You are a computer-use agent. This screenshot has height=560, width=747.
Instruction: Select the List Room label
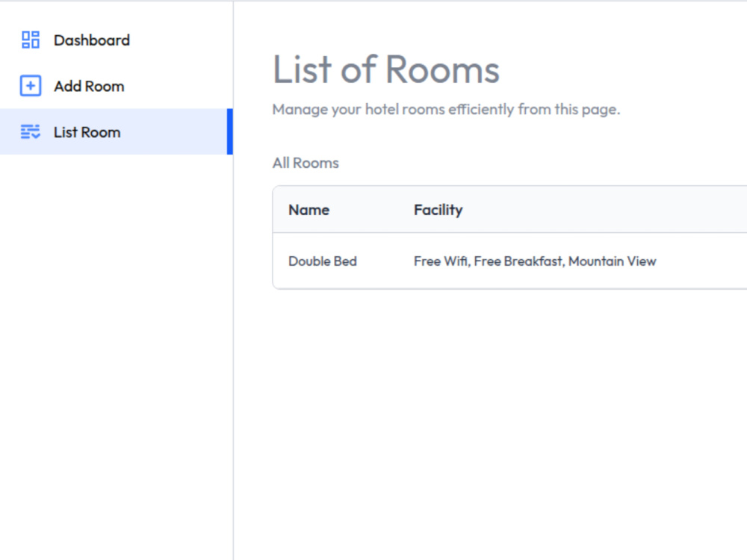pos(87,132)
